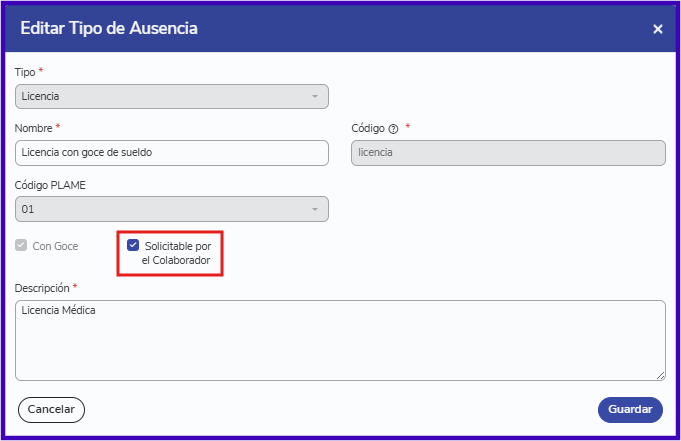Uncheck Solicitable por el Colaborador checkbox

(x=133, y=245)
